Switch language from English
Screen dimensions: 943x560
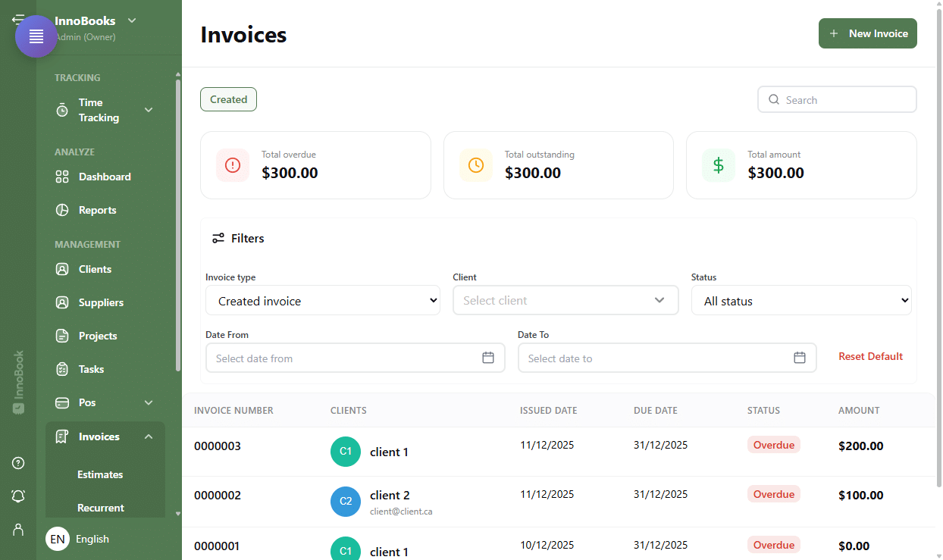[x=92, y=539]
